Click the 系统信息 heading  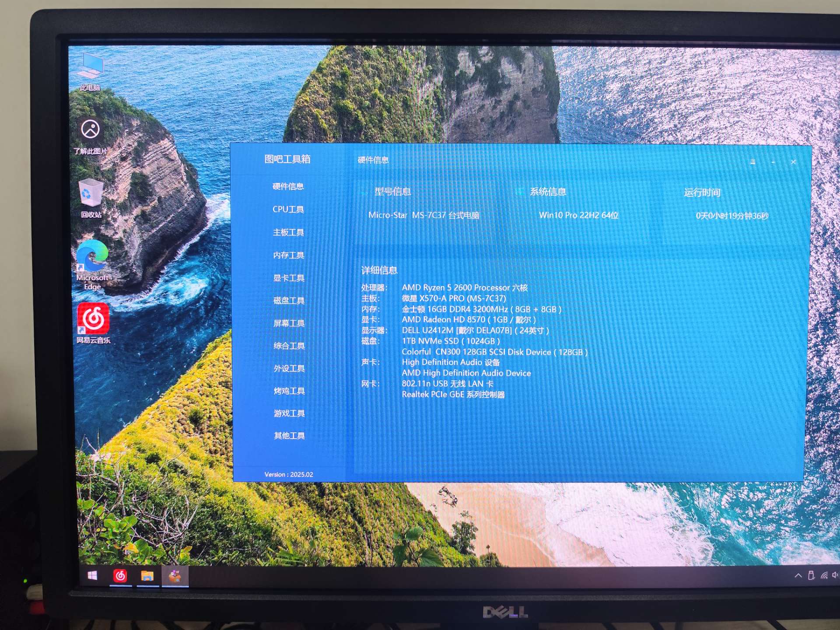pos(548,192)
